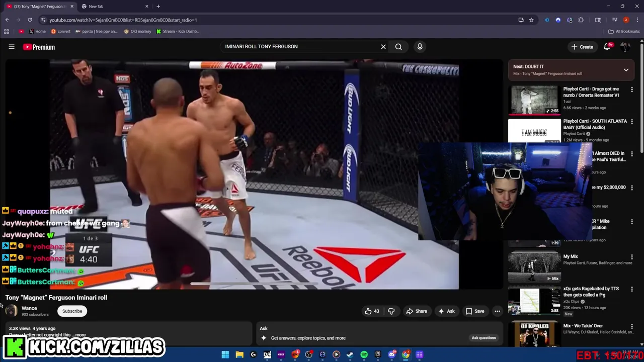Open options for xQc Ragebaited video

[632, 289]
